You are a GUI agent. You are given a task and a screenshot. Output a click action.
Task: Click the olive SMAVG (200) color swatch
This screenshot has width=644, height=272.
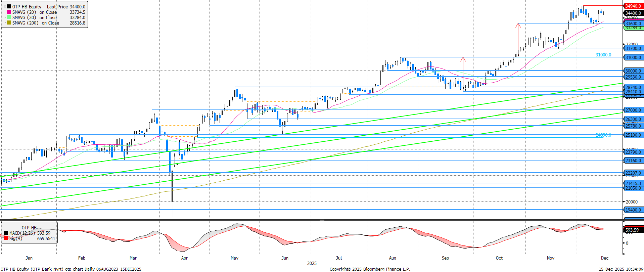[x=9, y=23]
